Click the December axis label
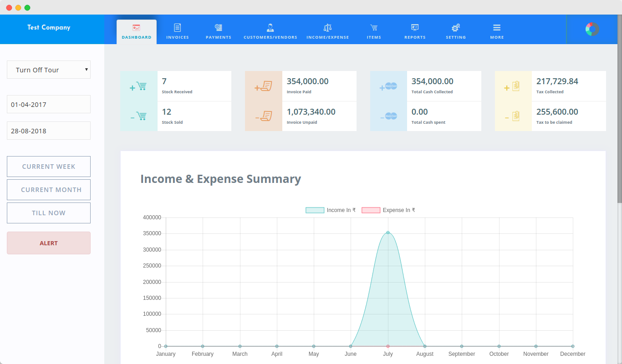The height and width of the screenshot is (364, 622). [x=573, y=354]
